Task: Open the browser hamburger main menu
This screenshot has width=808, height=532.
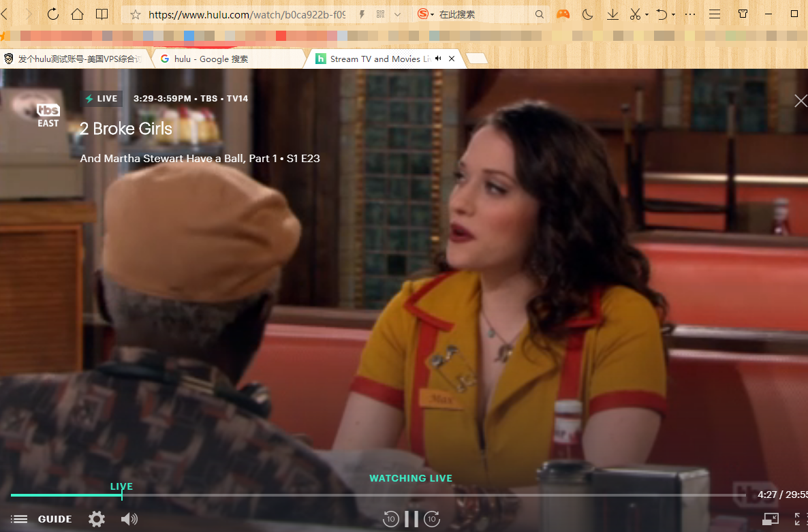Action: 714,14
